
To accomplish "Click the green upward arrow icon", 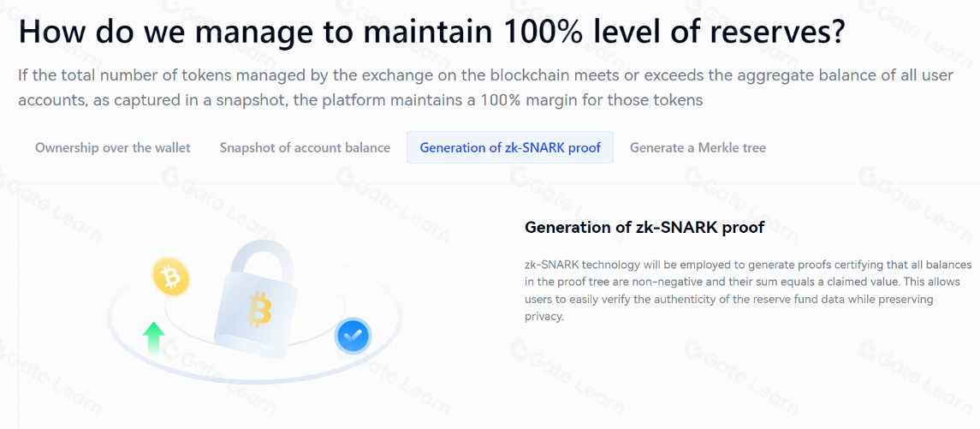I will (154, 337).
